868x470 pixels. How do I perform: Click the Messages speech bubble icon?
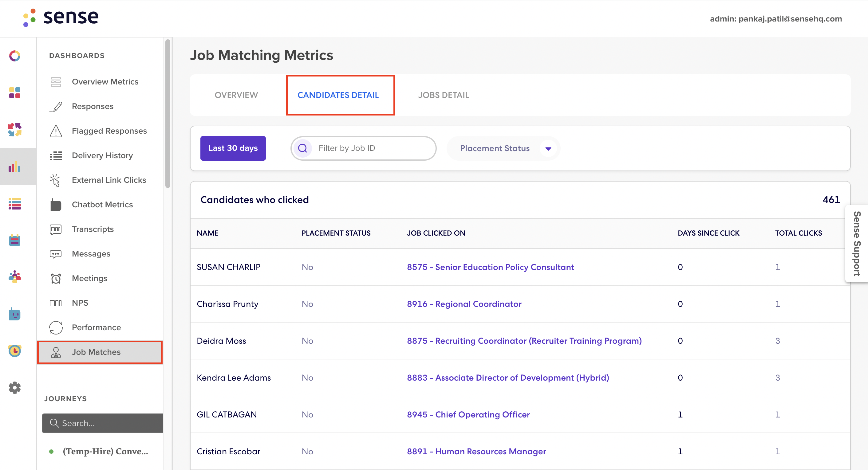click(x=56, y=254)
